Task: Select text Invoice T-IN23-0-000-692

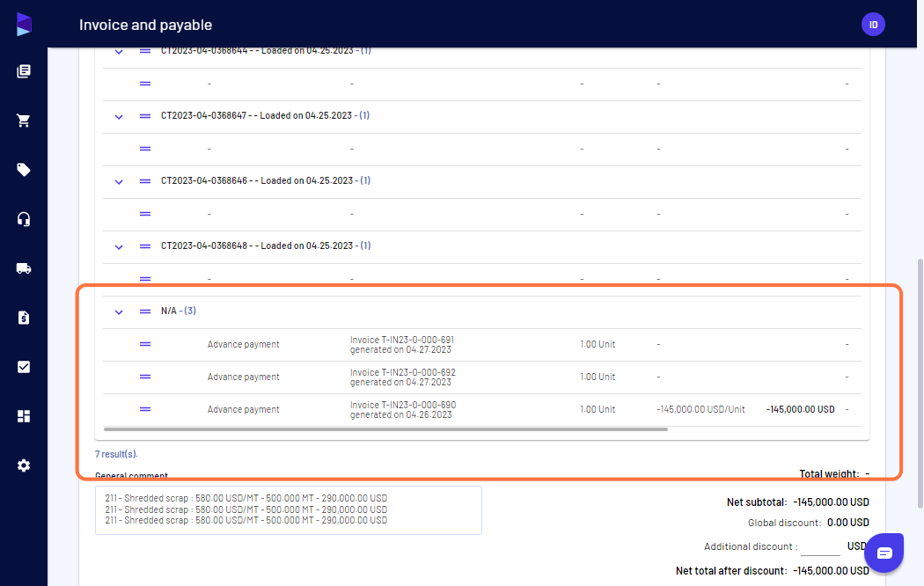Action: 402,372
